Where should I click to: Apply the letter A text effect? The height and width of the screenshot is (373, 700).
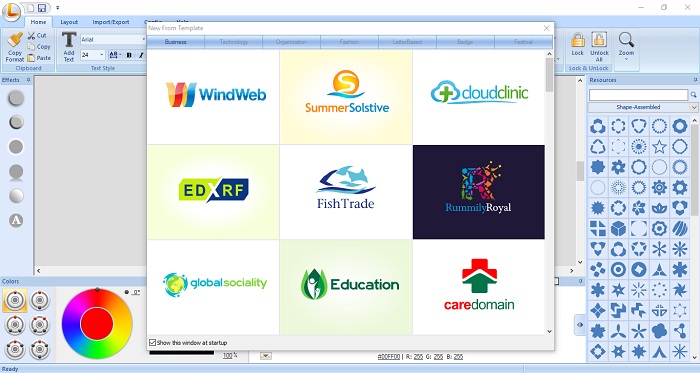coord(16,220)
